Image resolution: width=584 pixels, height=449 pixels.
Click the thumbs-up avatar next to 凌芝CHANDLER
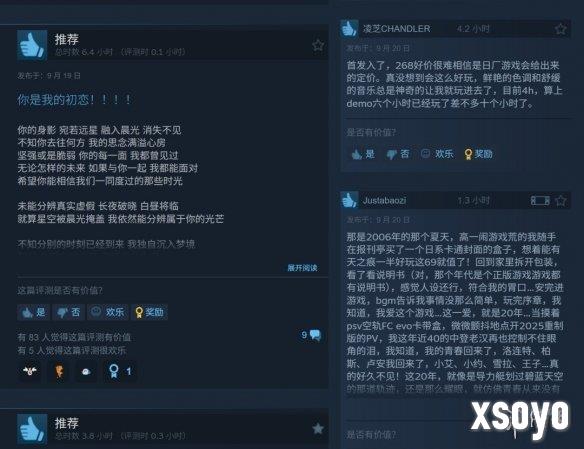pyautogui.click(x=349, y=29)
